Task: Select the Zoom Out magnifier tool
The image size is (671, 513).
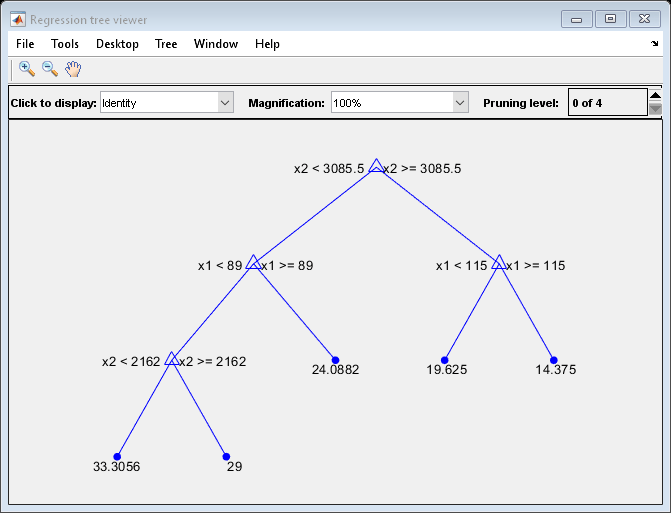Action: point(49,69)
